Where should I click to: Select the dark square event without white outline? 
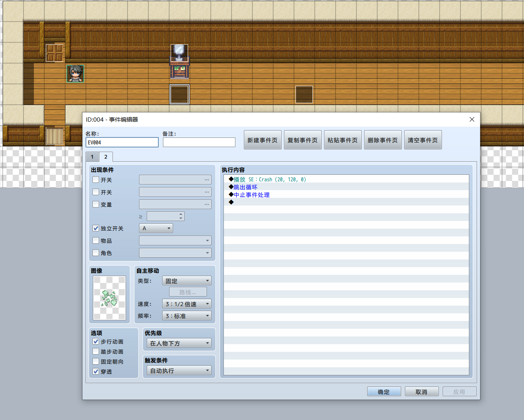(x=304, y=94)
